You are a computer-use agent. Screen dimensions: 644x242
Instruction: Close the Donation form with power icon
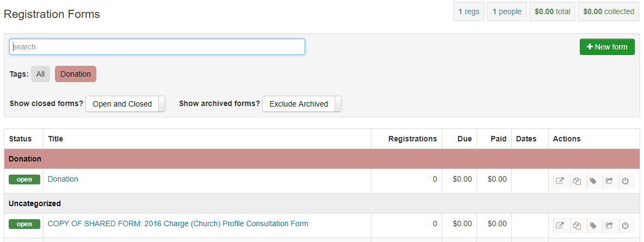tap(626, 181)
